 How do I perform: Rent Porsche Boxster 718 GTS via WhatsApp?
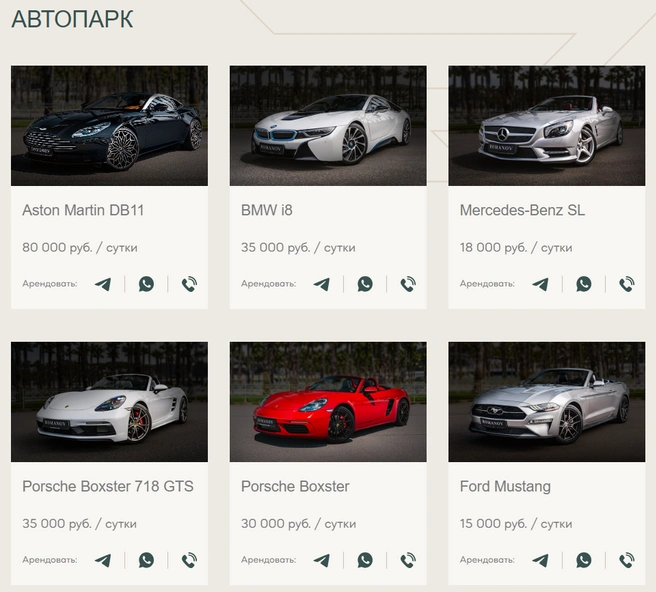coord(146,560)
